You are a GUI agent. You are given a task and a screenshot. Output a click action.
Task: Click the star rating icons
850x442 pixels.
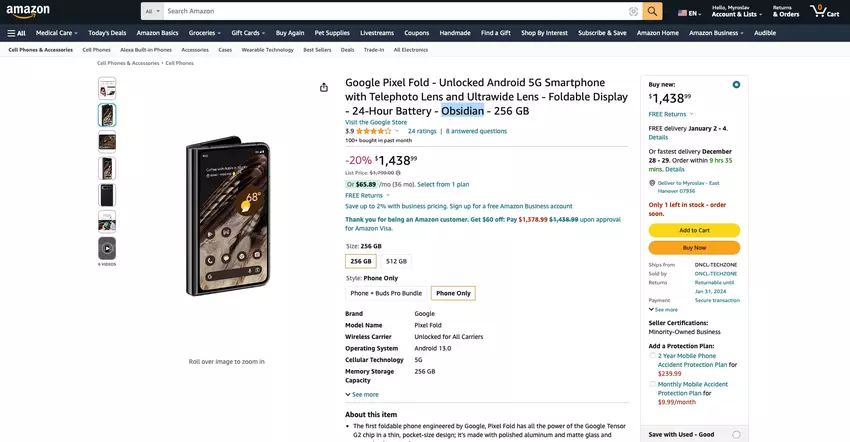[x=374, y=131]
